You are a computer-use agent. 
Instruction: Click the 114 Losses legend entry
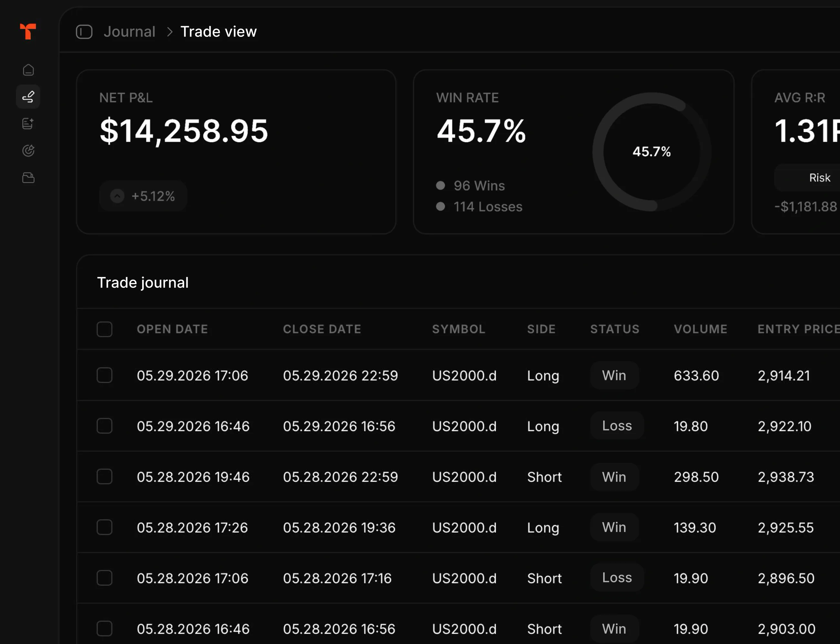click(479, 207)
